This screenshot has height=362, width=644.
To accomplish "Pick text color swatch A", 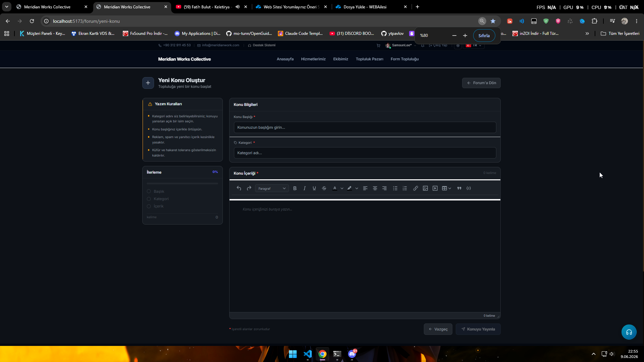I will coord(335,188).
